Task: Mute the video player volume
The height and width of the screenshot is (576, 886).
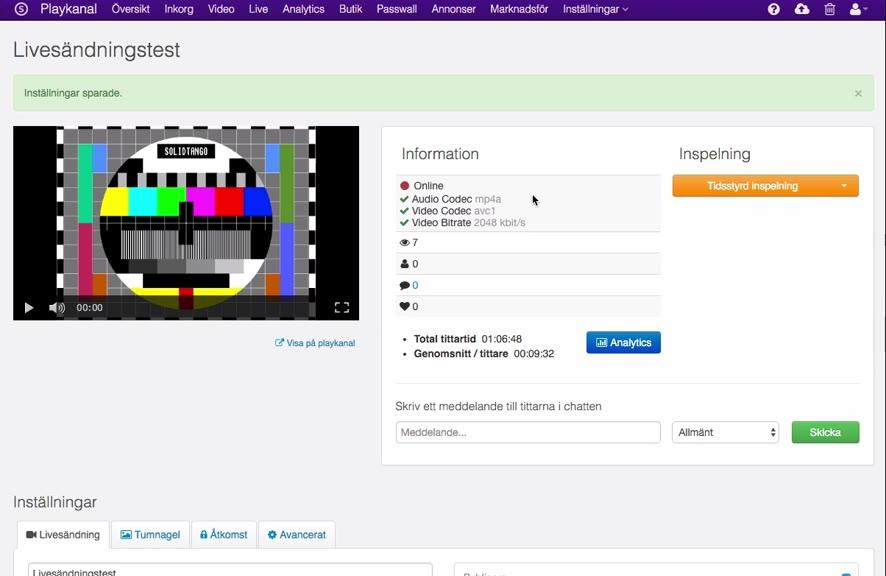Action: pos(57,308)
